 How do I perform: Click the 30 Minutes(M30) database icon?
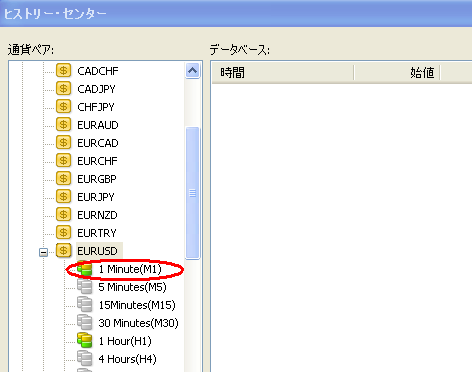(x=85, y=323)
